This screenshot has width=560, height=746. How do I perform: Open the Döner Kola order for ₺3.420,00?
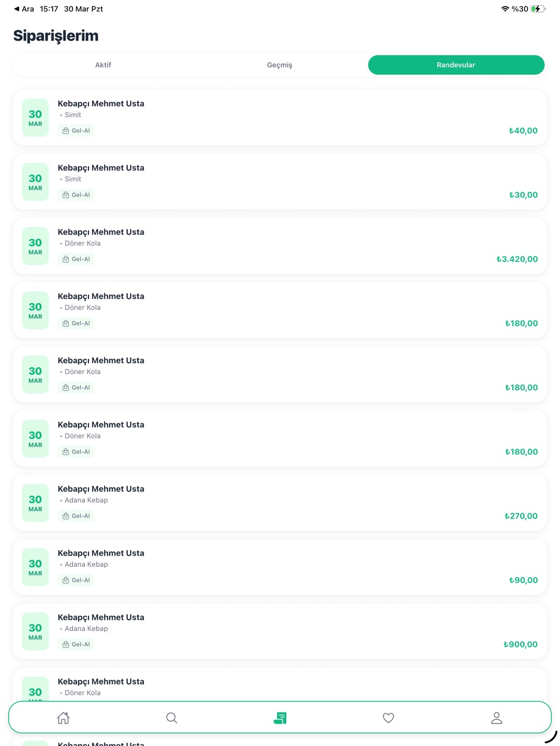(280, 246)
